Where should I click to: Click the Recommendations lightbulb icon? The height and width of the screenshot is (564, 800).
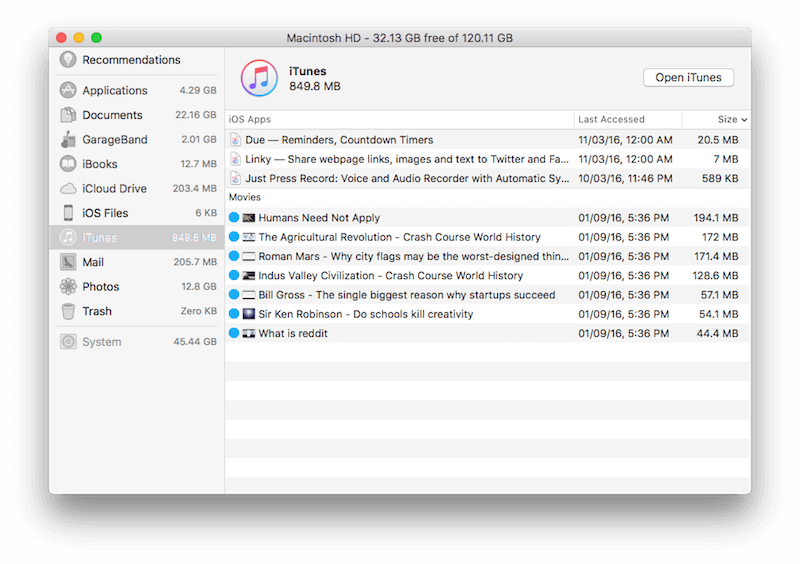(68, 60)
